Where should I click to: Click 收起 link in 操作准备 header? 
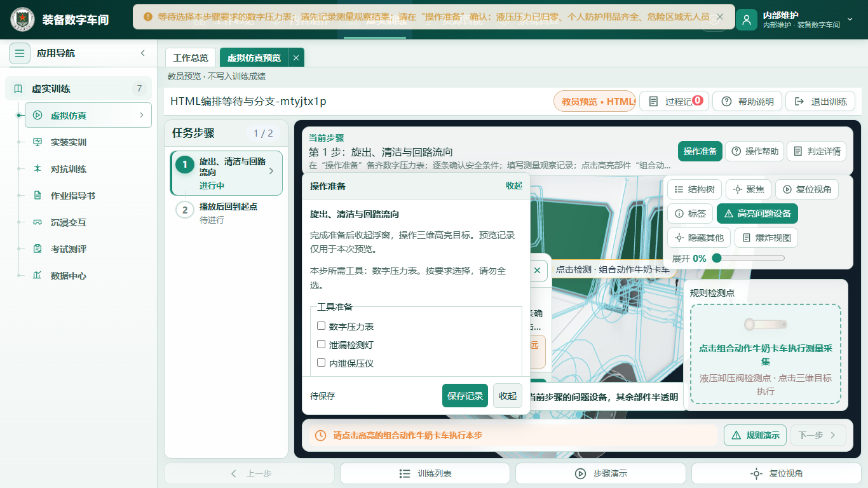(514, 186)
